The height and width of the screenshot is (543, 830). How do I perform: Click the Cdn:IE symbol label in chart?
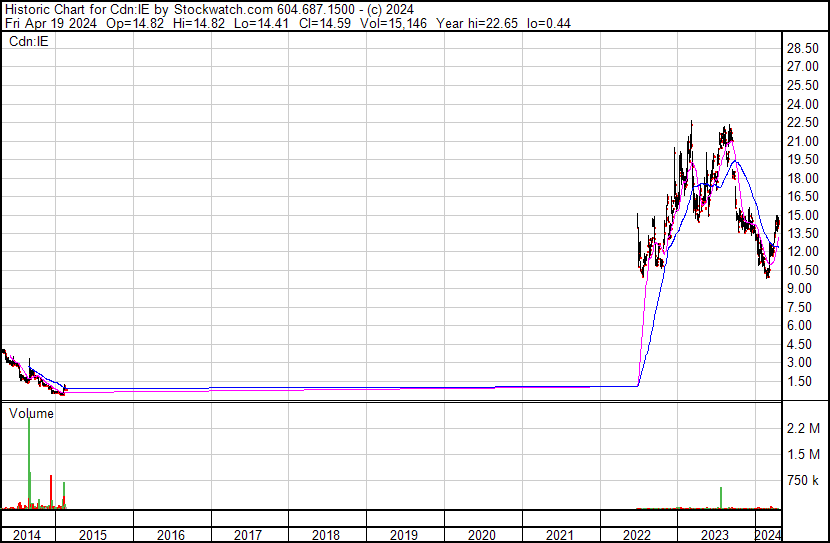click(x=28, y=40)
